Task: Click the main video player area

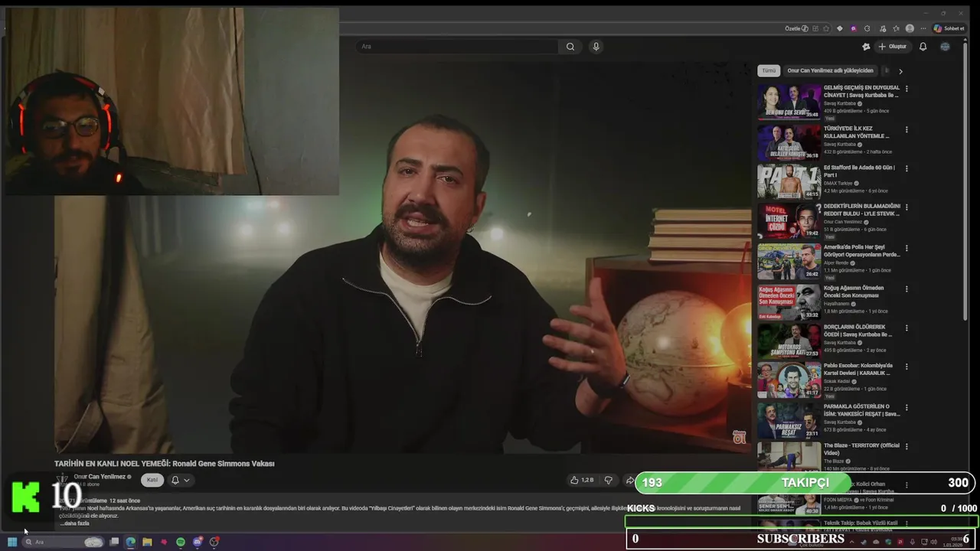Action: click(403, 256)
